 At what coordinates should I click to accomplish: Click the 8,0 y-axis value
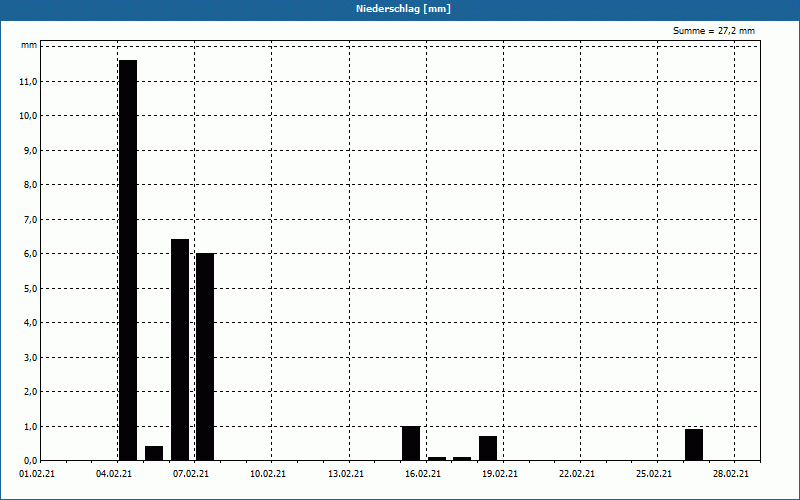point(31,184)
